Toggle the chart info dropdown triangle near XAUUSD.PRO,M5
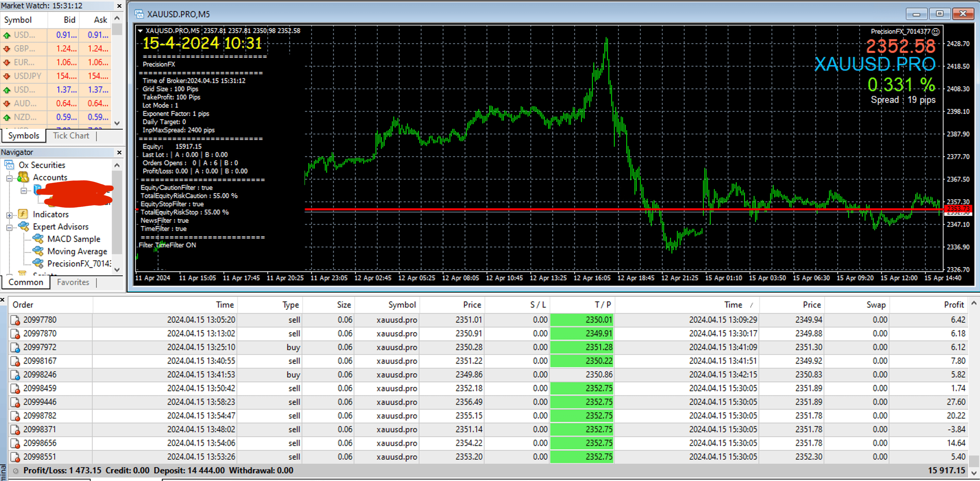The image size is (980, 481). click(x=140, y=31)
